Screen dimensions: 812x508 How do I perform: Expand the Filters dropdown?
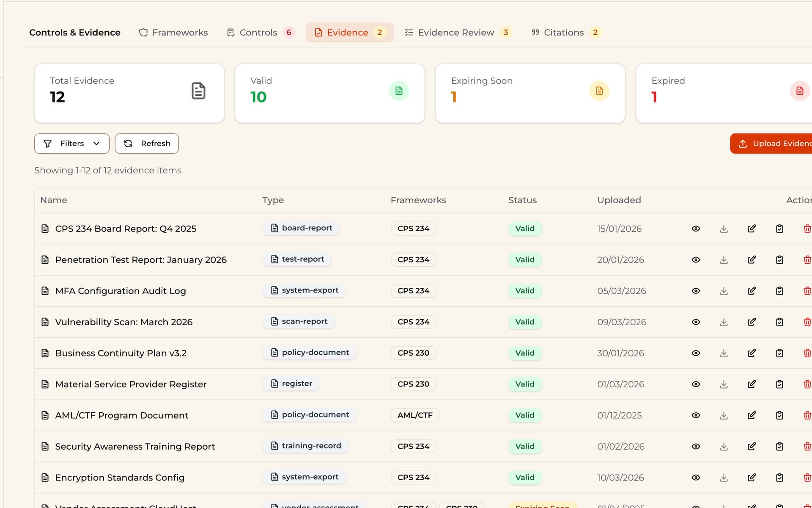(72, 144)
